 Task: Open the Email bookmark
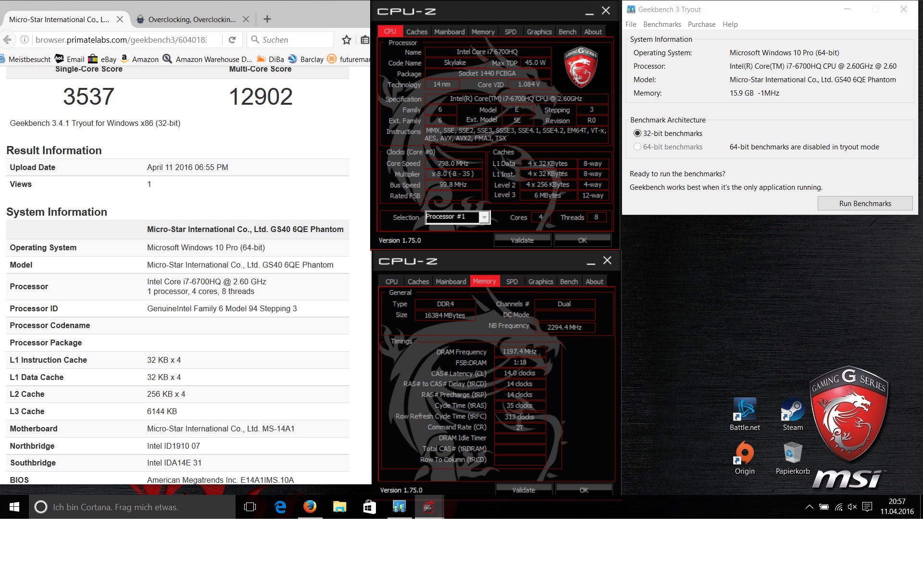coord(70,59)
